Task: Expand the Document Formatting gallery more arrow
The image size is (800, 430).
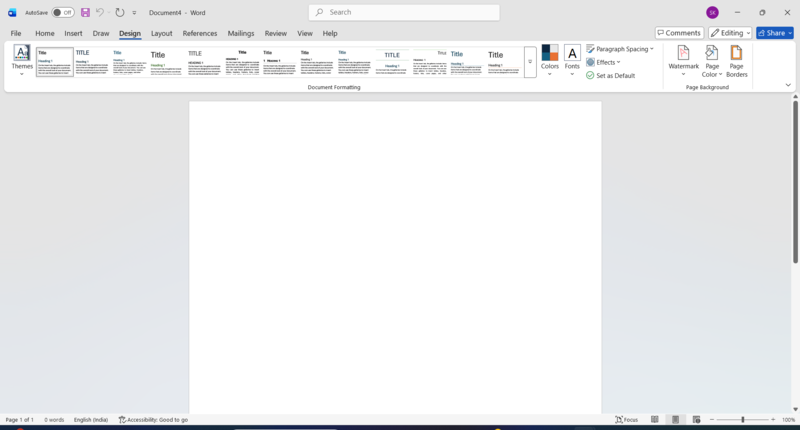Action: [x=530, y=62]
